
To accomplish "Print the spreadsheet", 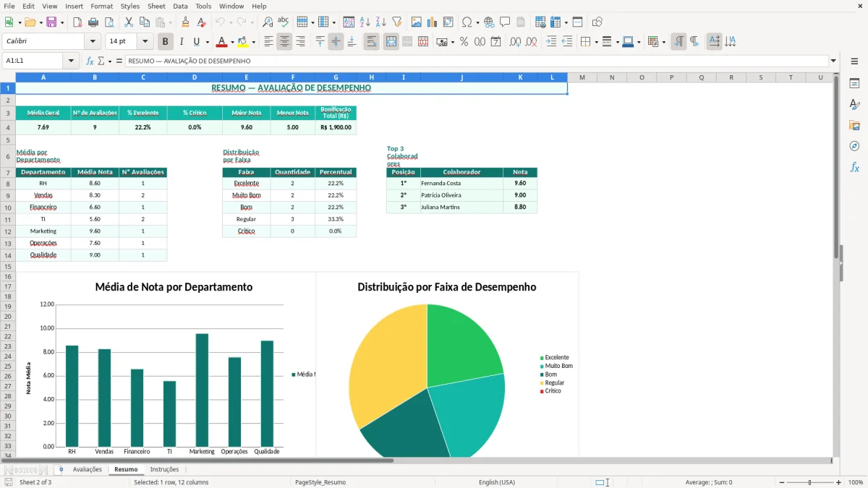I will [93, 22].
